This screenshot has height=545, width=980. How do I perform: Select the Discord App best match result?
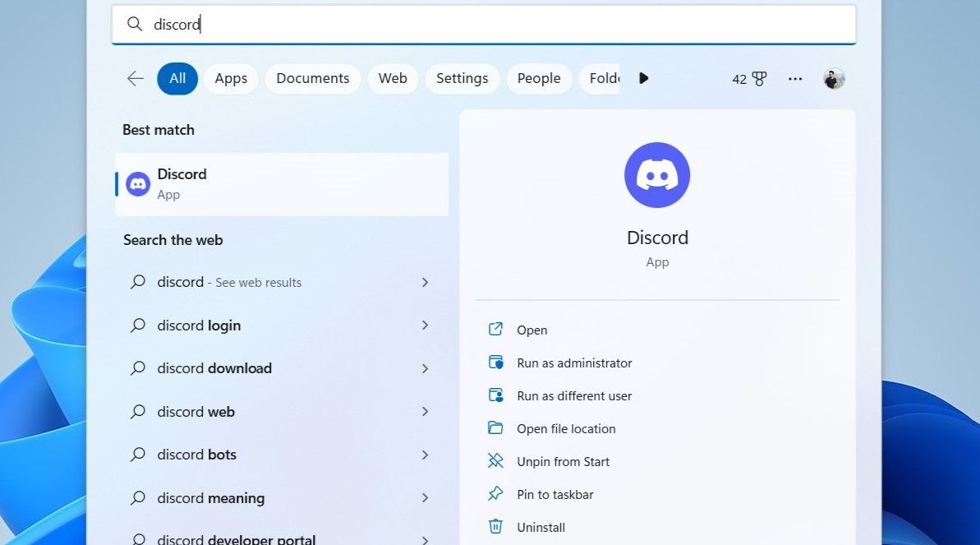[x=282, y=184]
